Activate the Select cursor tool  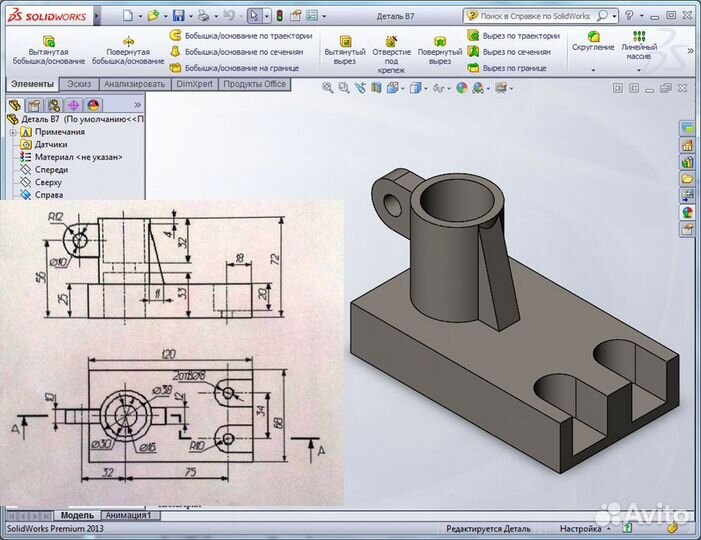(x=253, y=16)
